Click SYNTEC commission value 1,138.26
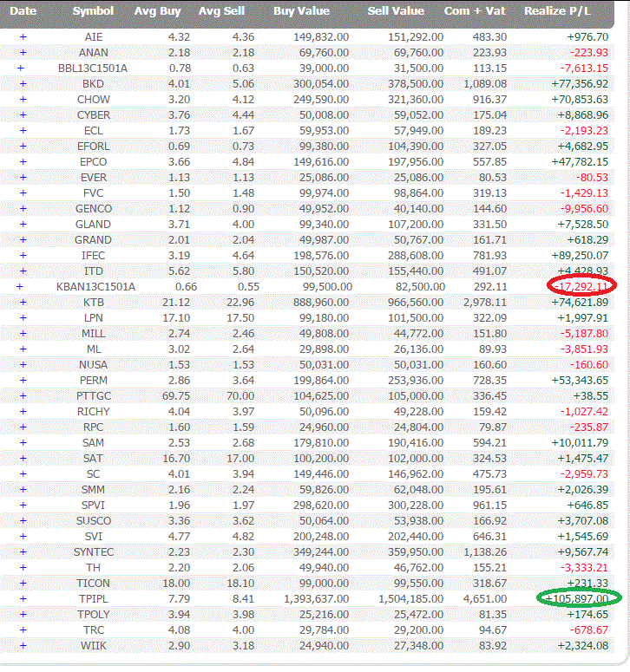Image resolution: width=630 pixels, height=672 pixels. pos(485,552)
